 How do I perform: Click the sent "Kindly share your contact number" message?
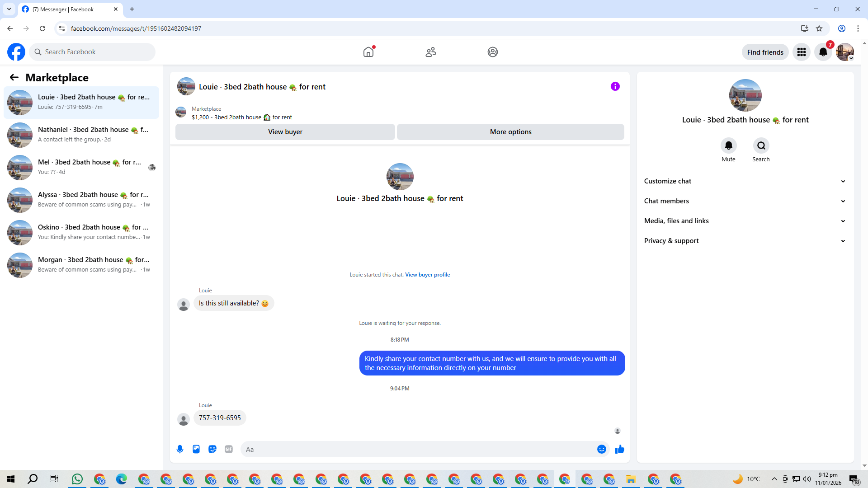pyautogui.click(x=492, y=363)
